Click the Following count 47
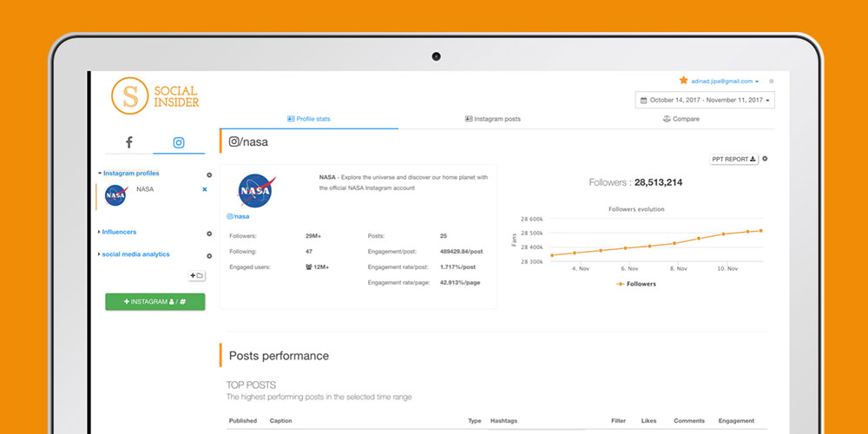Image resolution: width=868 pixels, height=434 pixels. [x=309, y=252]
